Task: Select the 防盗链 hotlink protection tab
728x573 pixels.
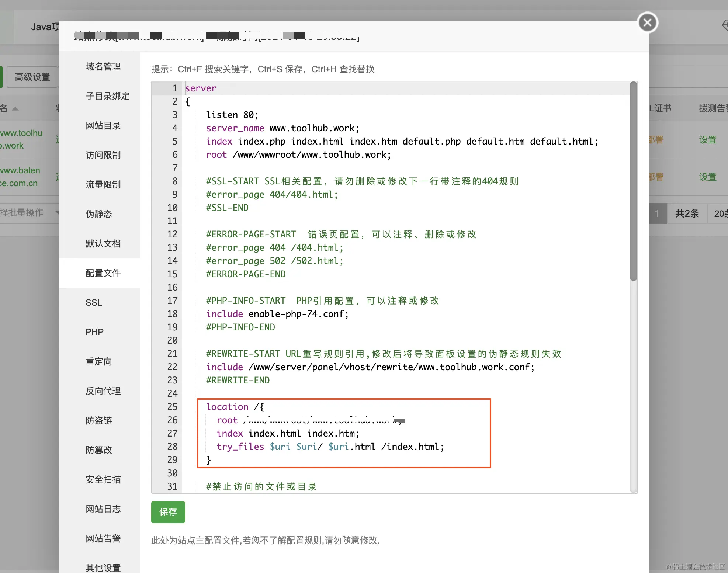Action: 98,421
